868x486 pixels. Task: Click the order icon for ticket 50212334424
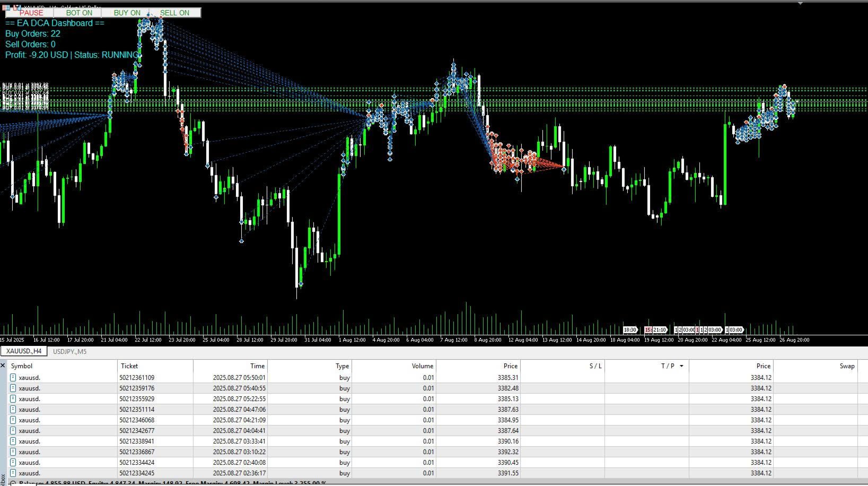pos(13,463)
